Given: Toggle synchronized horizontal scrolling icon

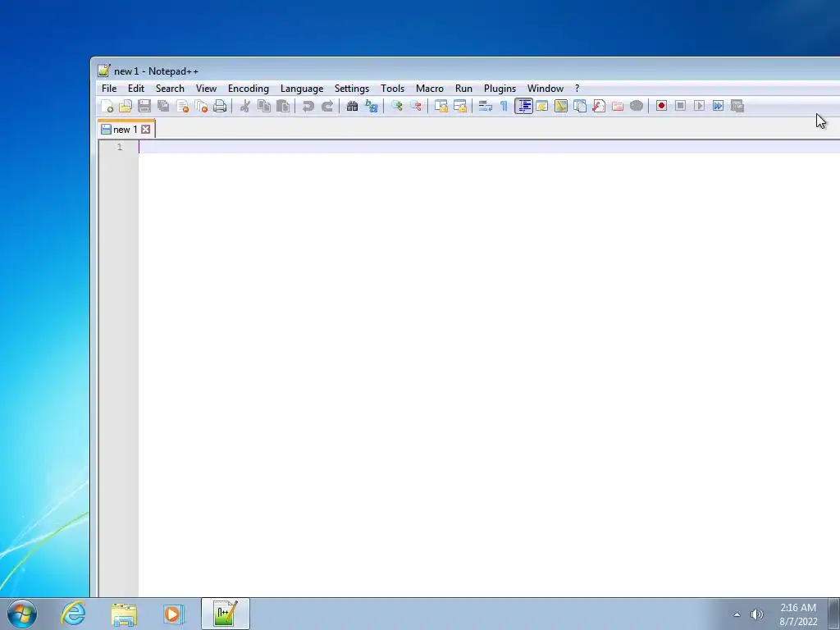Looking at the screenshot, I should click(x=459, y=106).
